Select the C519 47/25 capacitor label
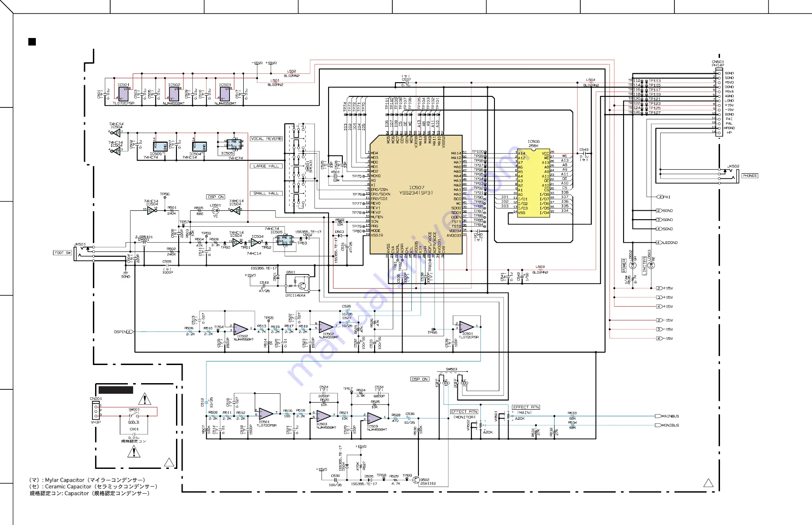812x525 pixels. coord(264,286)
